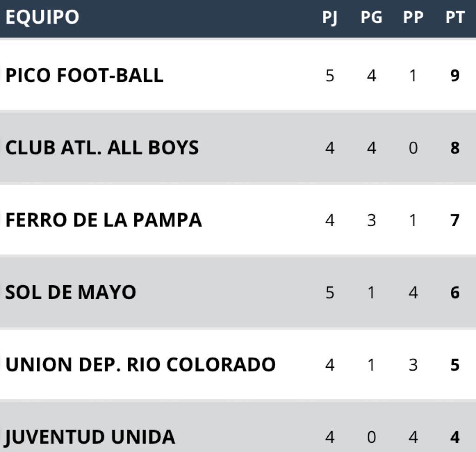This screenshot has height=452, width=476.
Task: Click RIO COLORADO's 5 points value
Action: [455, 365]
